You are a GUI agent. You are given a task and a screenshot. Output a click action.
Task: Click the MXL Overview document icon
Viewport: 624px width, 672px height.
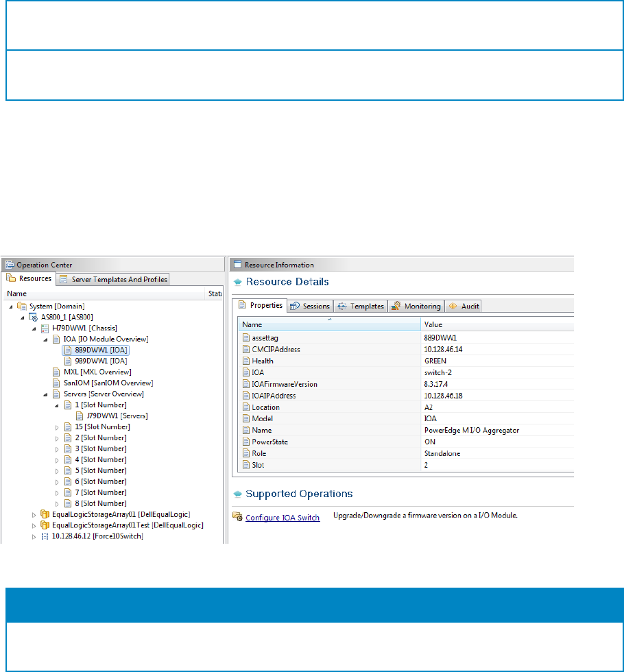pyautogui.click(x=56, y=372)
